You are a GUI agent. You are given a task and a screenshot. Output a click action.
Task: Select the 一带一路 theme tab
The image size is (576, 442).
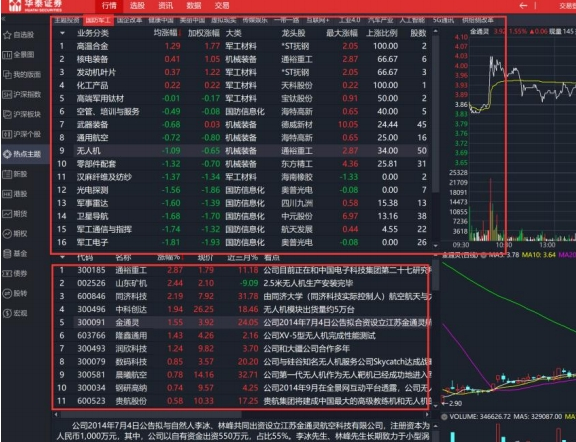click(x=287, y=20)
